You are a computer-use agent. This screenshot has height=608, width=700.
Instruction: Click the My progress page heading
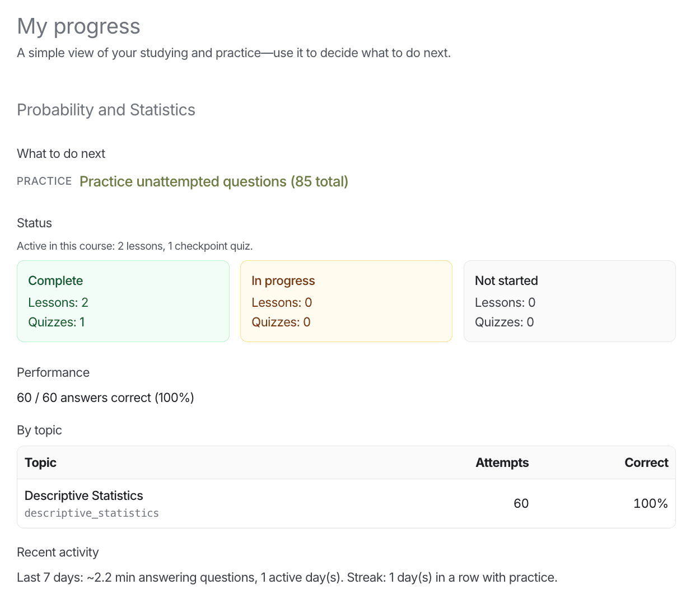(78, 26)
